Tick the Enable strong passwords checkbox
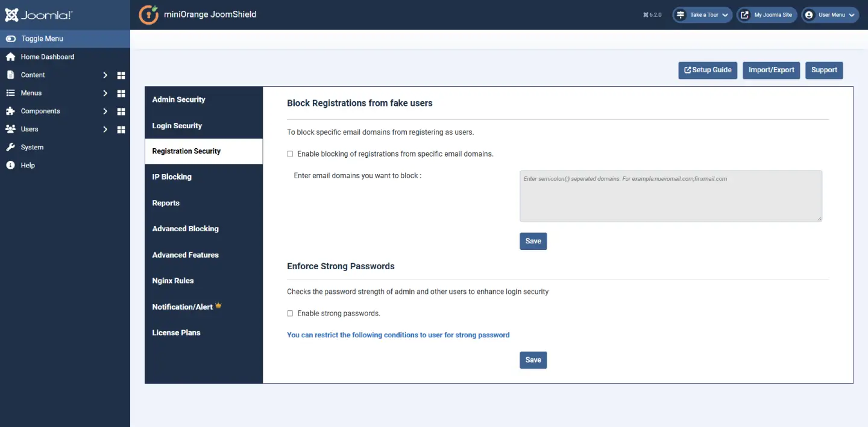This screenshot has height=427, width=868. [290, 313]
